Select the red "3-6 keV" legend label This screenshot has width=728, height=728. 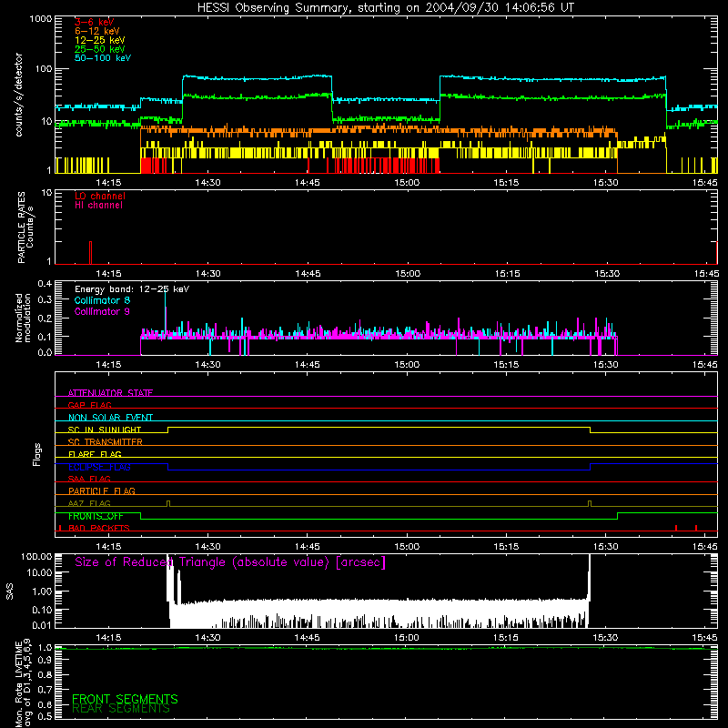95,22
